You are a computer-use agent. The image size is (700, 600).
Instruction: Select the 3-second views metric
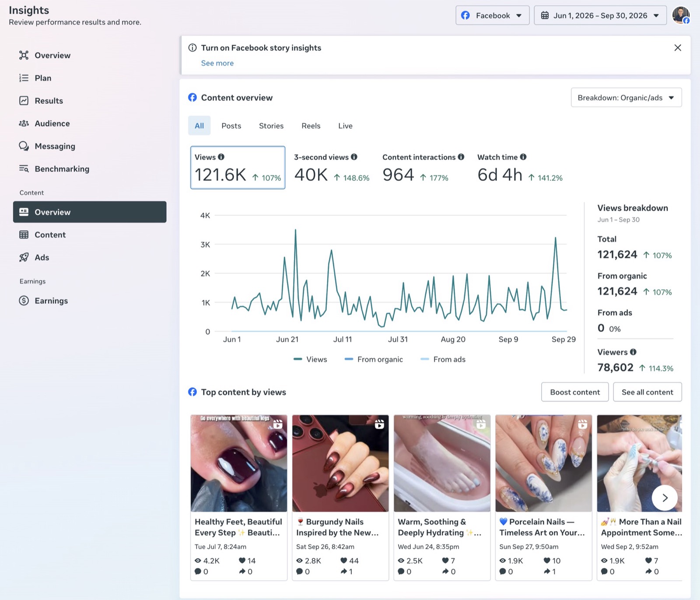pyautogui.click(x=332, y=168)
